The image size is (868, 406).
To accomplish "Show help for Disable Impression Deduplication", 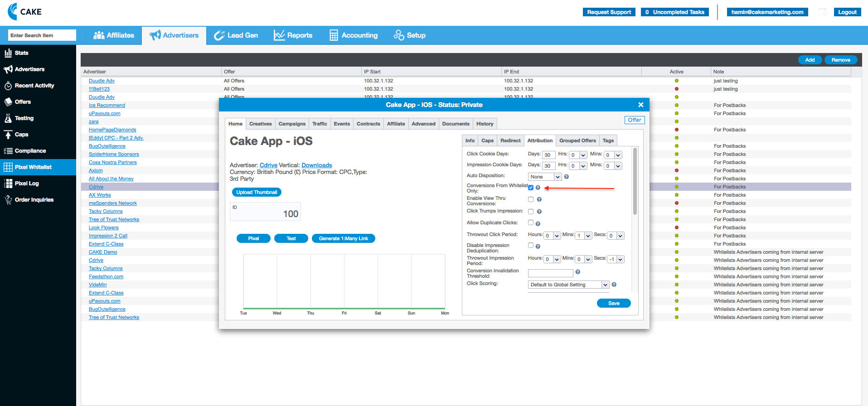I will pos(538,246).
